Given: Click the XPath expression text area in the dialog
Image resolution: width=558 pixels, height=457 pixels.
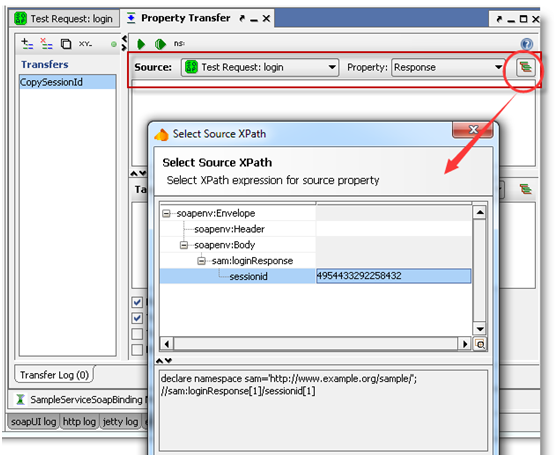Looking at the screenshot, I should pos(323,410).
